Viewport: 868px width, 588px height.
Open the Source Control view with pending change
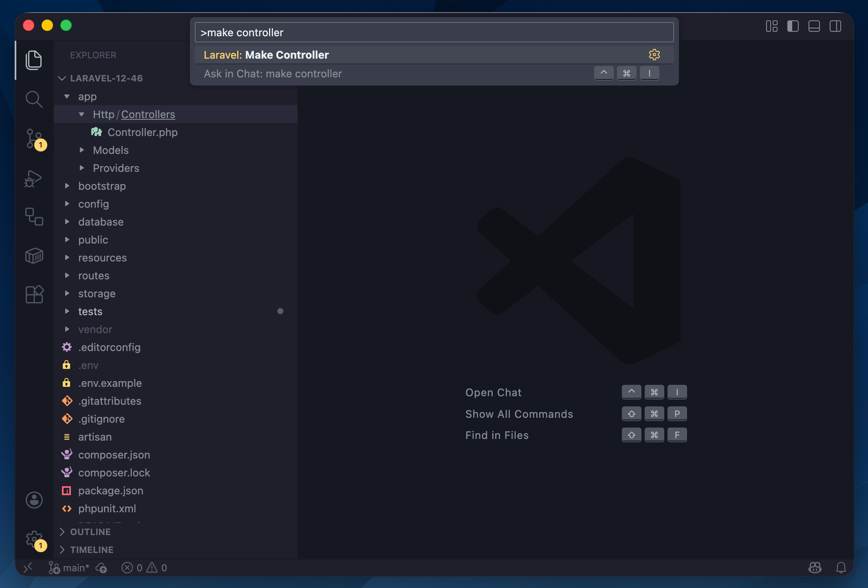34,139
